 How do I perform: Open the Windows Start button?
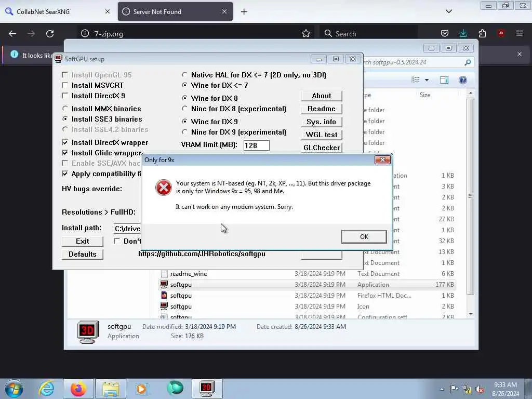point(14,389)
